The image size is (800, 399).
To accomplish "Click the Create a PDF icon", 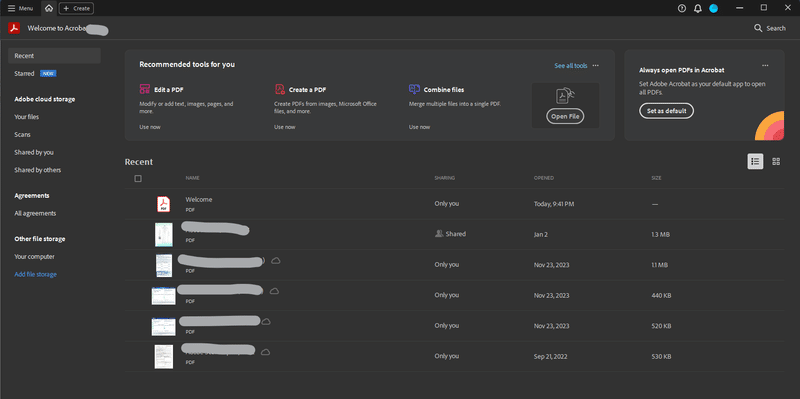I will (x=280, y=89).
